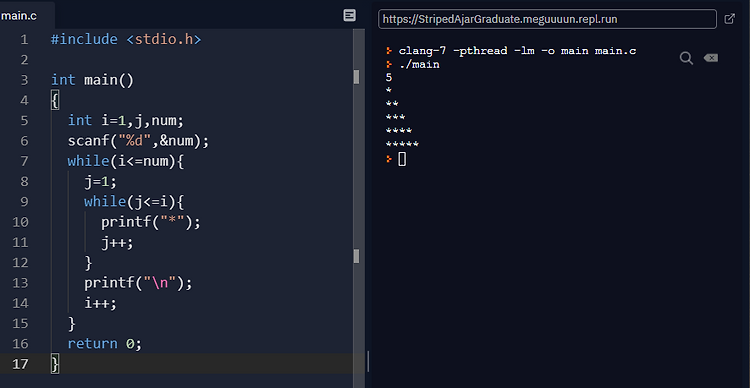750x388 pixels.
Task: Click the 'while(i<=num){' line
Action: click(125, 161)
